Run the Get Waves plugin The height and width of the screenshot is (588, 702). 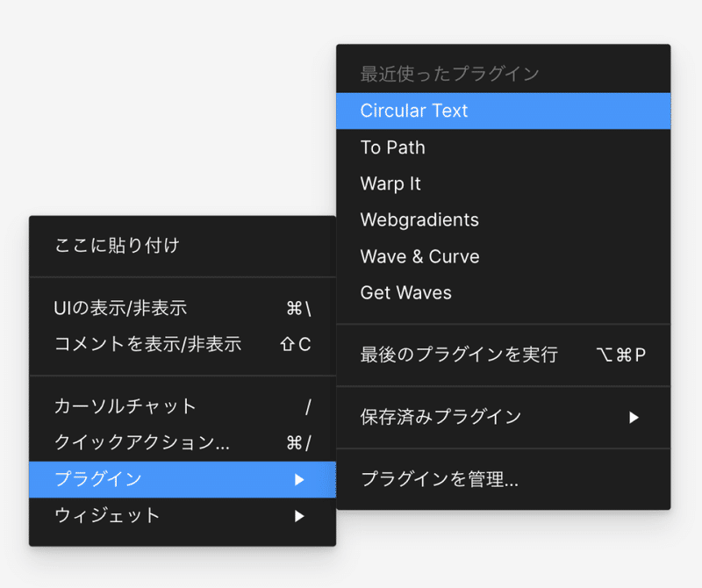(503, 293)
